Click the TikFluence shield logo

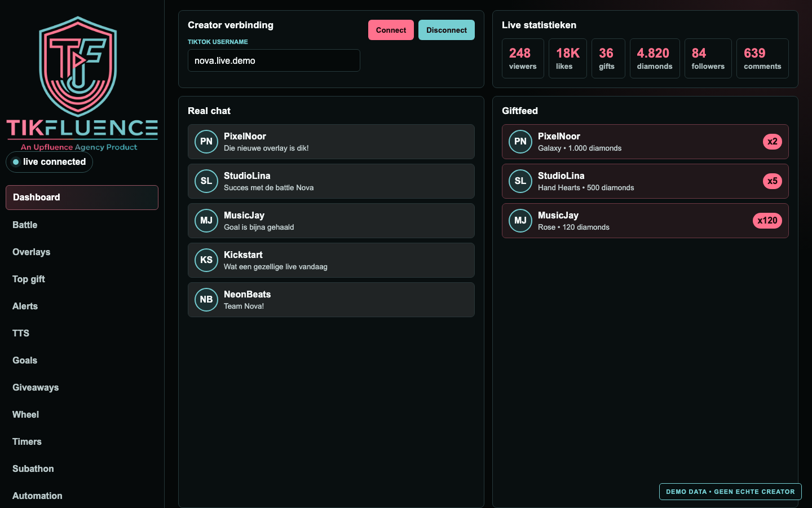pos(78,66)
